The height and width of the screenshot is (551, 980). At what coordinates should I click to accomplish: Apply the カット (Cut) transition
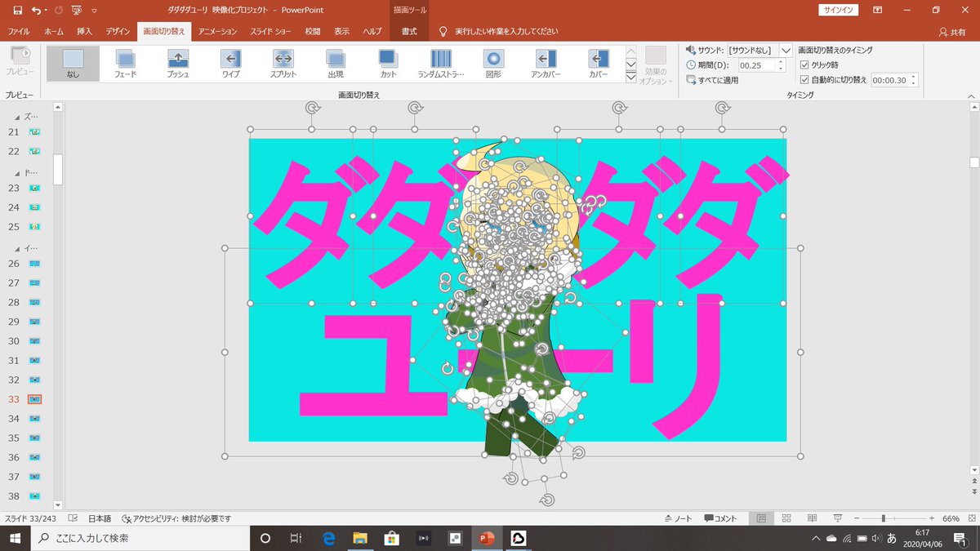pyautogui.click(x=388, y=63)
